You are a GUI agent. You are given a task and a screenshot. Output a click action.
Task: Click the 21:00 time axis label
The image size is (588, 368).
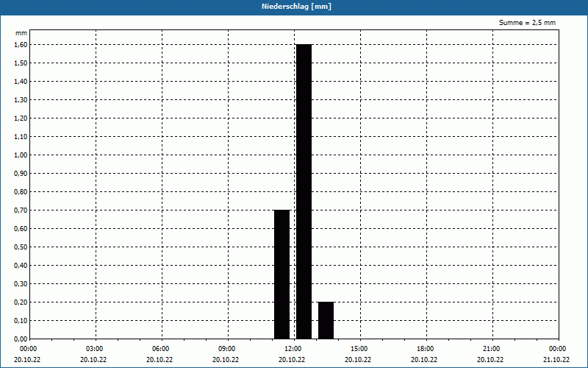tap(491, 349)
